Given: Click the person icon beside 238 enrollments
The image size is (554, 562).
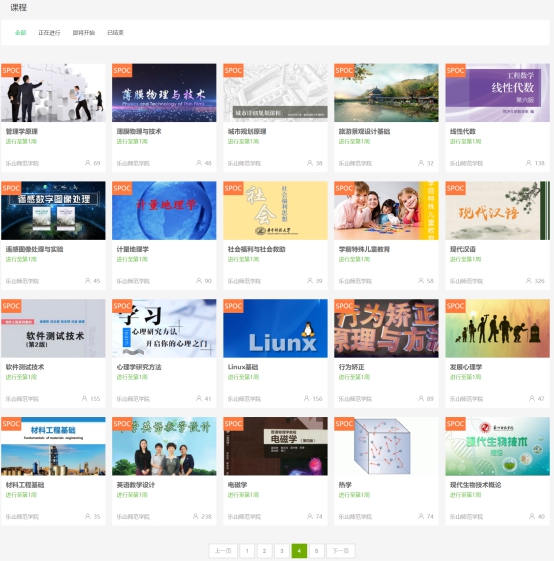Looking at the screenshot, I should click(x=196, y=516).
